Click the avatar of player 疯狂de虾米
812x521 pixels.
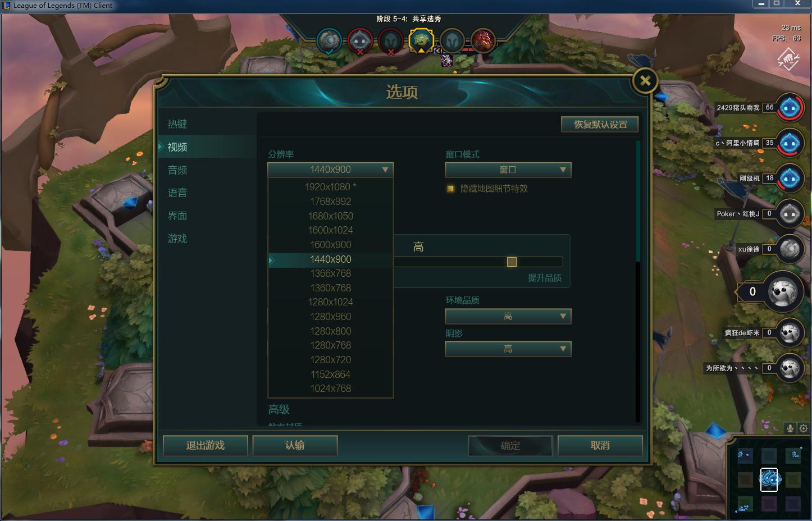(790, 332)
